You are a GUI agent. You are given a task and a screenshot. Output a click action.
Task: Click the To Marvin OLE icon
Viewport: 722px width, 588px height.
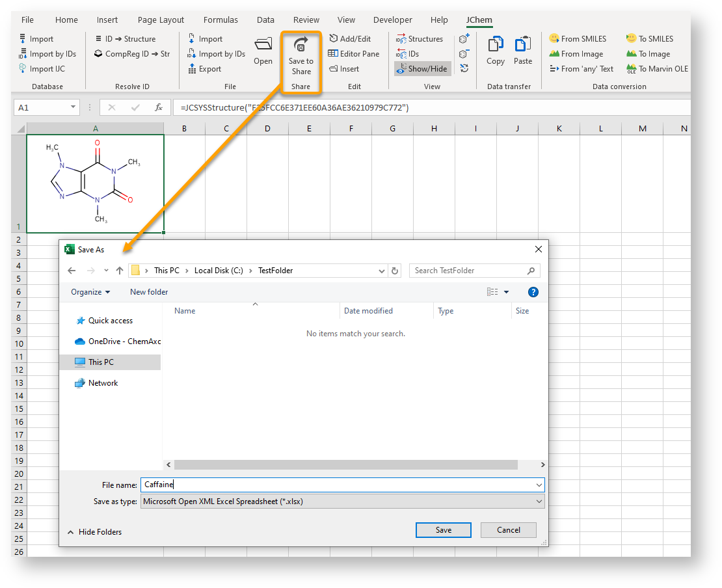tap(631, 69)
